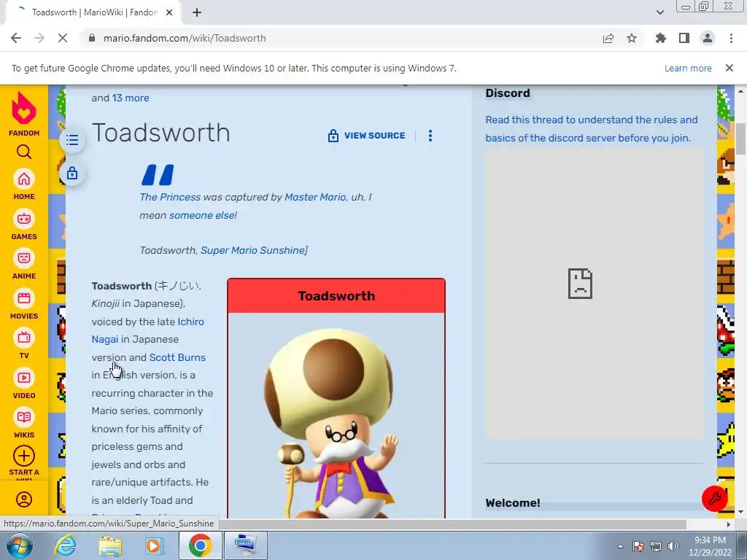Show the table of contents list icon
This screenshot has height=560, width=747.
pos(72,140)
